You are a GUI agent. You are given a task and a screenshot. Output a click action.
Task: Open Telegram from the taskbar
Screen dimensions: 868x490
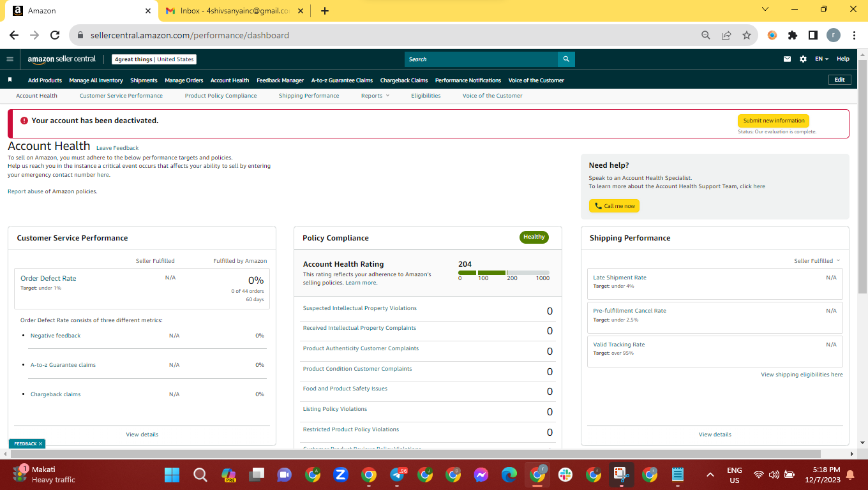pos(398,475)
